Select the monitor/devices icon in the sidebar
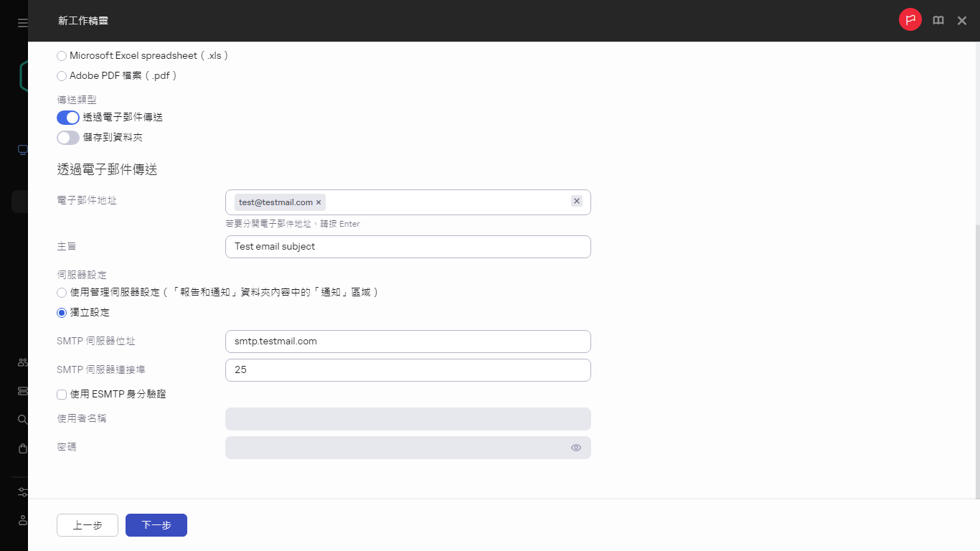 pyautogui.click(x=22, y=149)
